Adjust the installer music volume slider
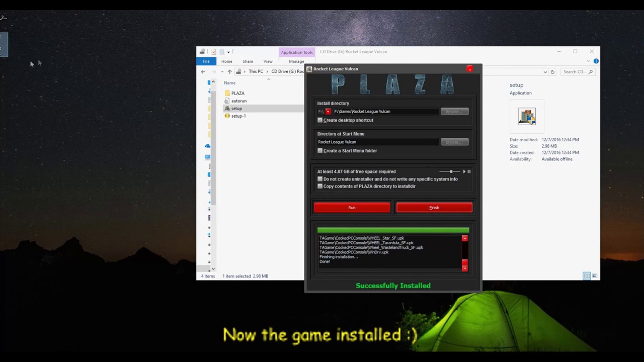The image size is (644, 362). [450, 171]
